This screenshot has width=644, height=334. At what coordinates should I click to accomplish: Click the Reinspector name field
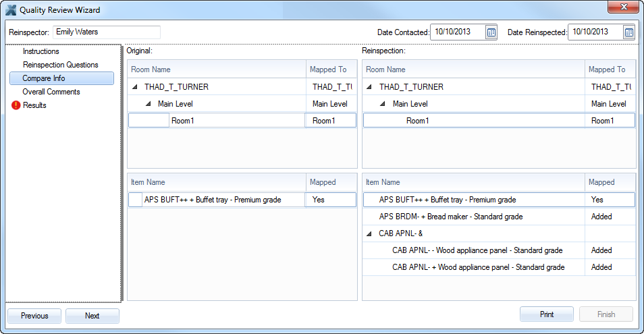click(x=107, y=32)
